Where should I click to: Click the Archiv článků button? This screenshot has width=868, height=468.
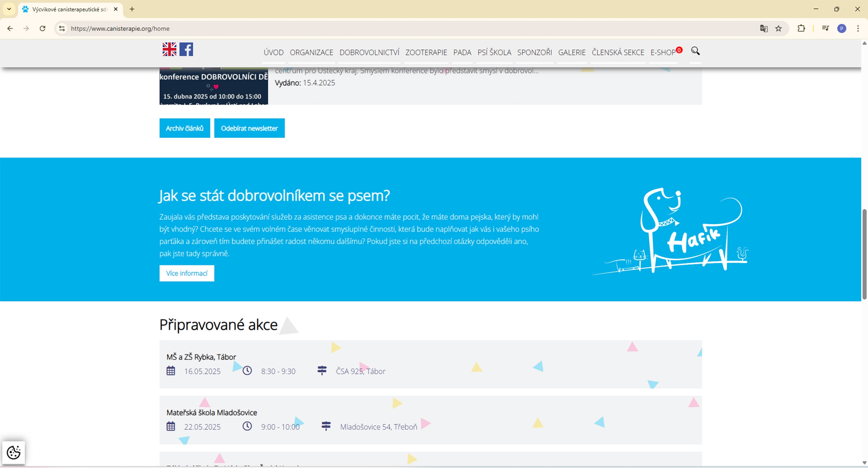(x=185, y=128)
